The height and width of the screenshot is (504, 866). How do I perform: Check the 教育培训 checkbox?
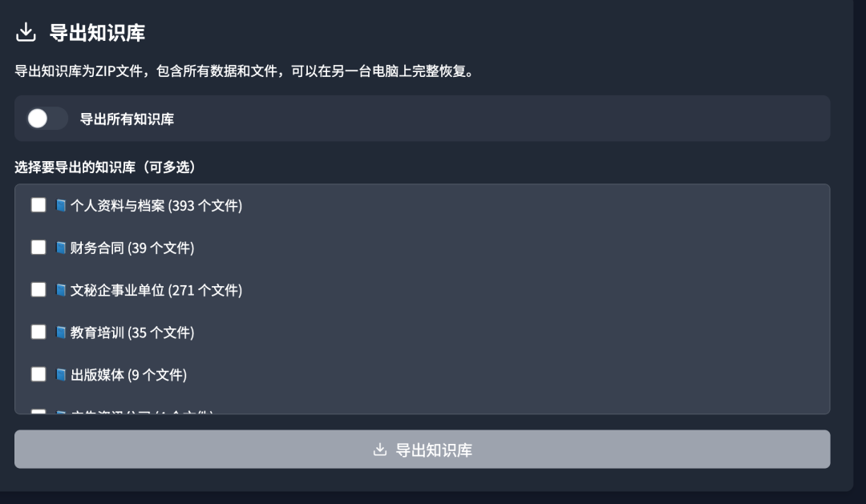point(38,333)
